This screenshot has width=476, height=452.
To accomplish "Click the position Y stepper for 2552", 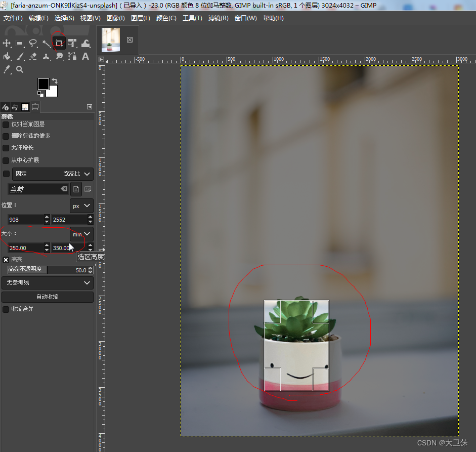I will pos(90,219).
